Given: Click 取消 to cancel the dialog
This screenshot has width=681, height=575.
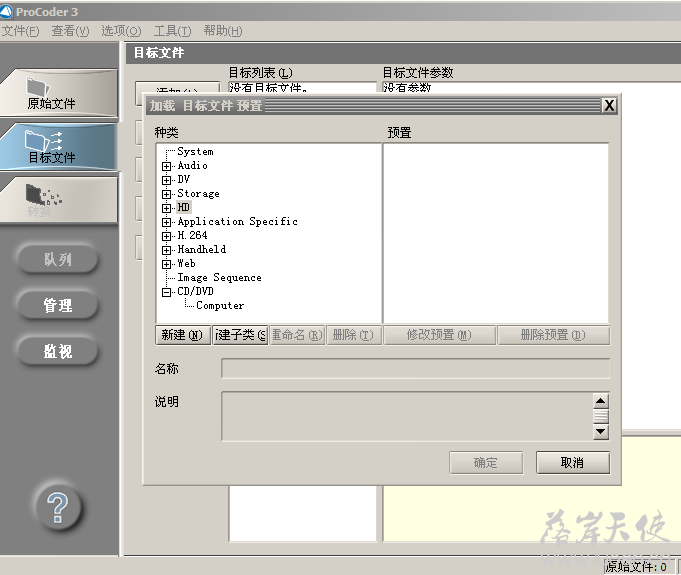Looking at the screenshot, I should 572,463.
